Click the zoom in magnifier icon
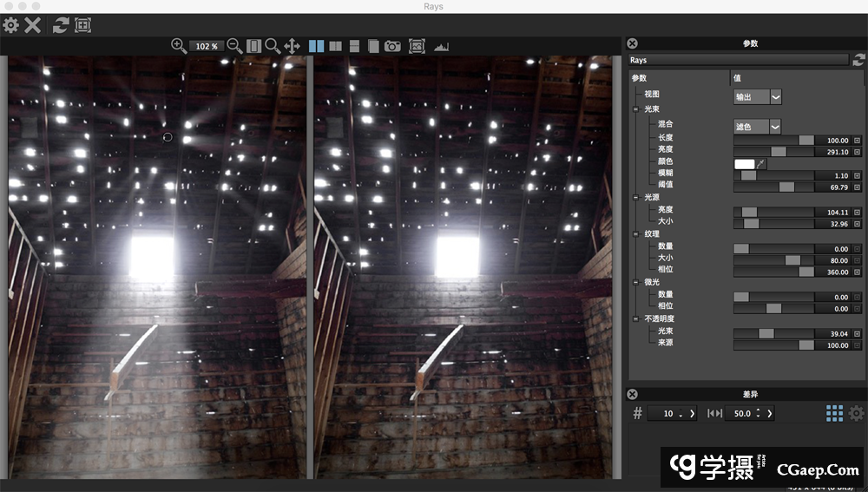Image resolution: width=868 pixels, height=492 pixels. [179, 46]
